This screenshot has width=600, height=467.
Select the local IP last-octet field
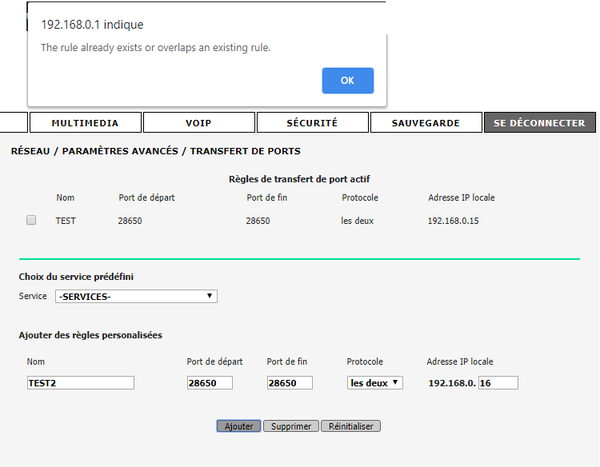tap(498, 383)
